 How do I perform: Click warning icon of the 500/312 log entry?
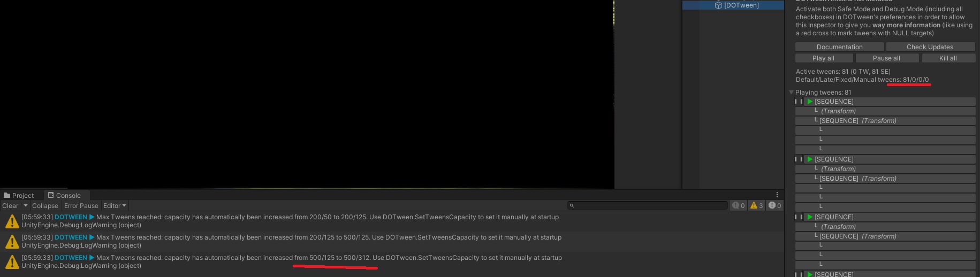(x=12, y=262)
